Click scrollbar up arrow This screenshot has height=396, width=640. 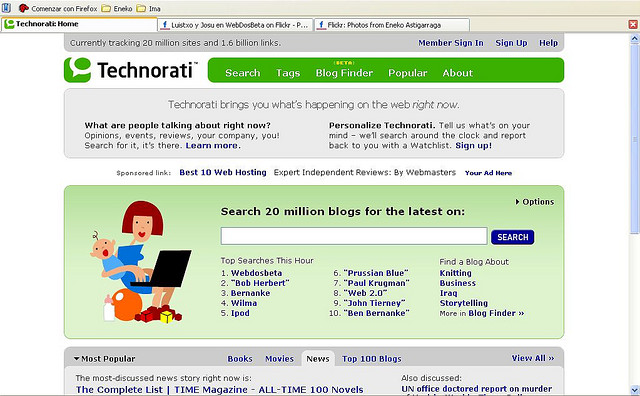tap(635, 39)
